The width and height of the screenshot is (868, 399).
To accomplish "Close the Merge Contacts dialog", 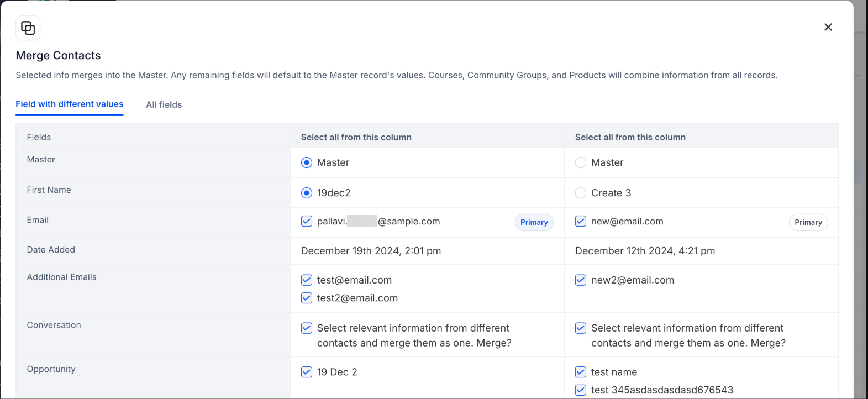I will 828,27.
